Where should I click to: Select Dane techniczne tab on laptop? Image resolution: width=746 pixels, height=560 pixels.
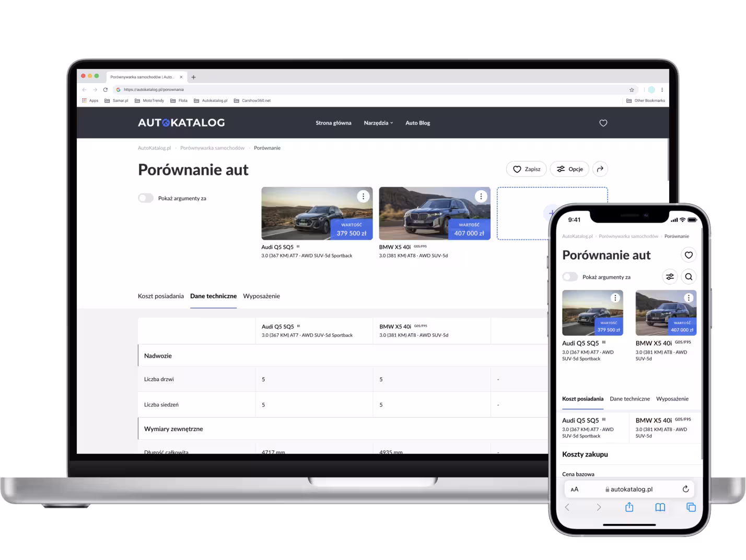click(x=213, y=296)
